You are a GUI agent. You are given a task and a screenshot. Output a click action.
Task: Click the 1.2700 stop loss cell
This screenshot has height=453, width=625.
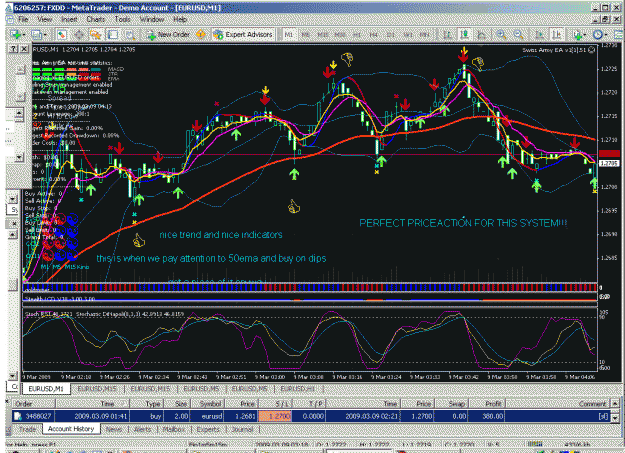(275, 416)
